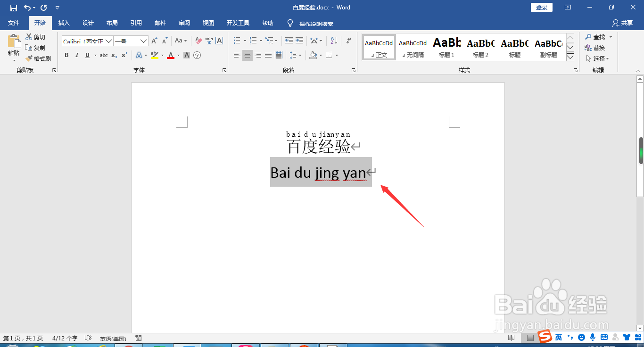Click the Share (共享) button
The height and width of the screenshot is (347, 644).
(623, 23)
